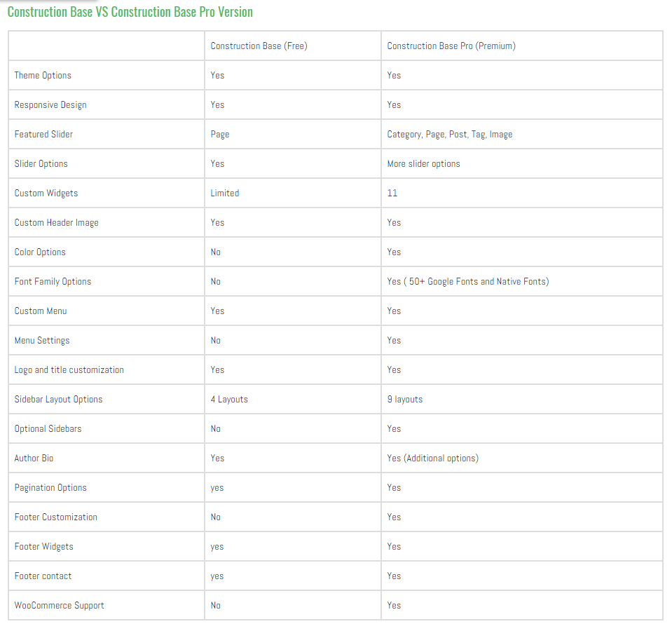Select the 'Limited' cell value

point(224,194)
